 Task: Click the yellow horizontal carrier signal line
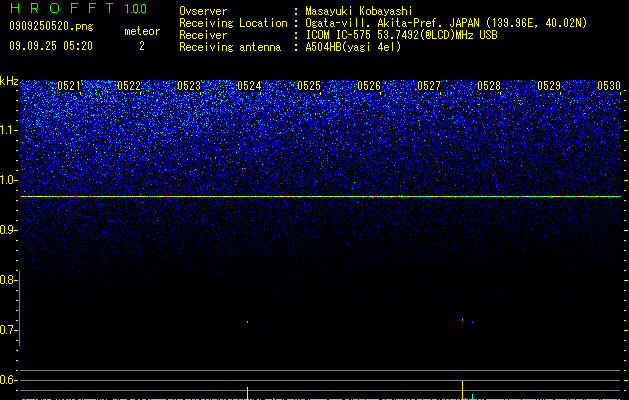tap(321, 197)
